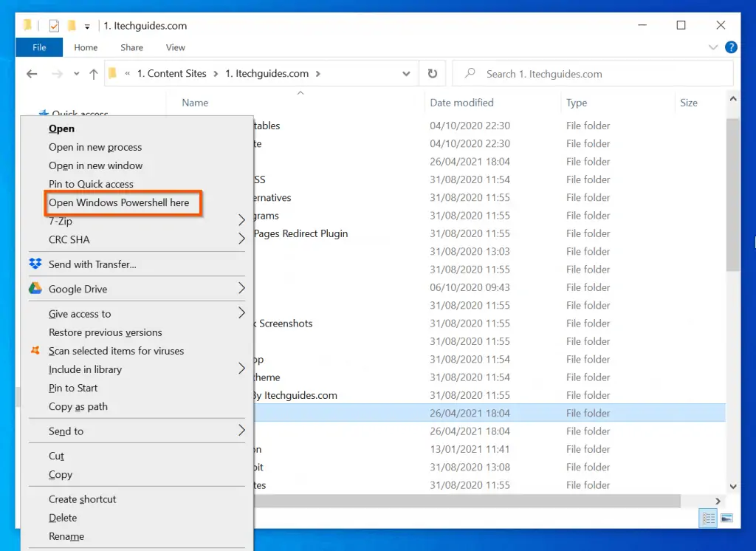Choose Scan selected items for viruses
Image resolution: width=756 pixels, height=551 pixels.
(137, 351)
